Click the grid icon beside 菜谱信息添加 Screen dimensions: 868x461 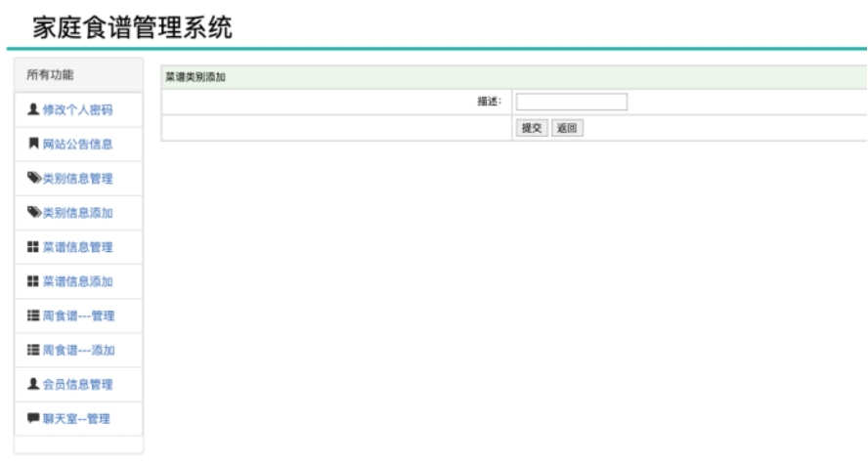33,281
